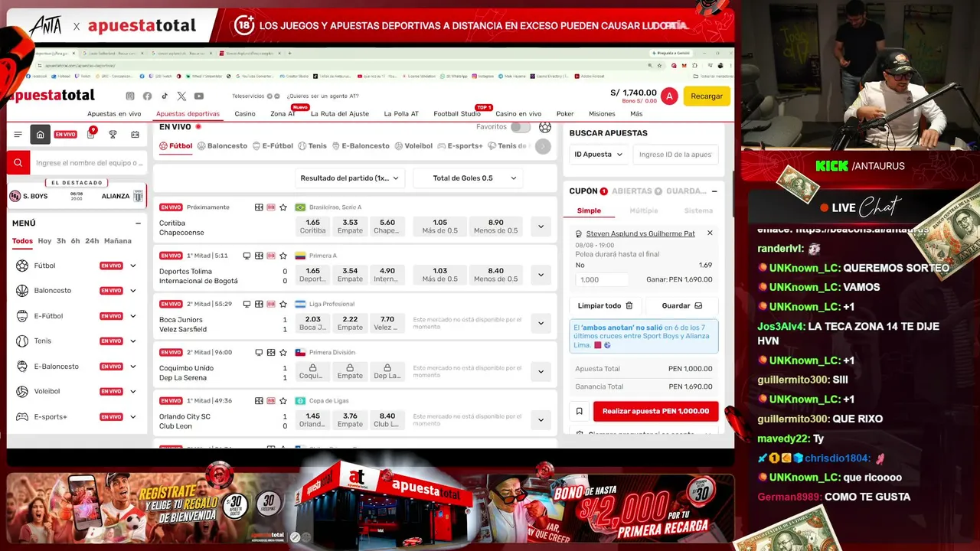Select the Hoy time filter
This screenshot has height=551, width=980.
(45, 241)
